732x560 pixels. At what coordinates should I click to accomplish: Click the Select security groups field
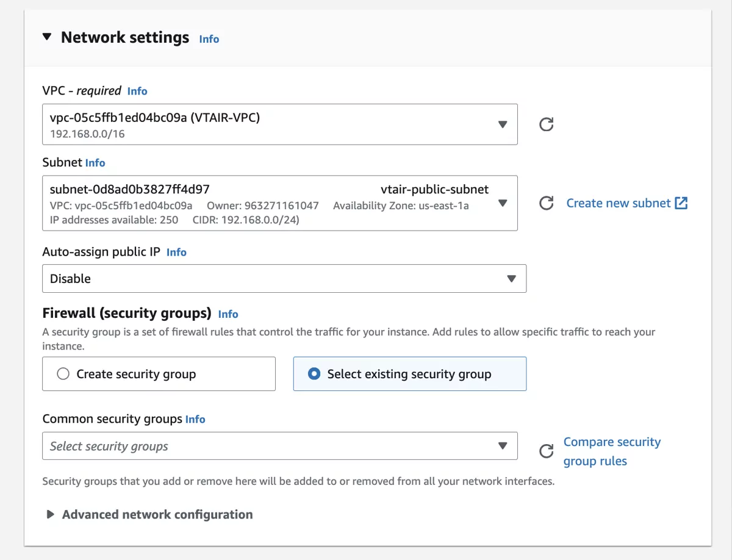[244, 446]
